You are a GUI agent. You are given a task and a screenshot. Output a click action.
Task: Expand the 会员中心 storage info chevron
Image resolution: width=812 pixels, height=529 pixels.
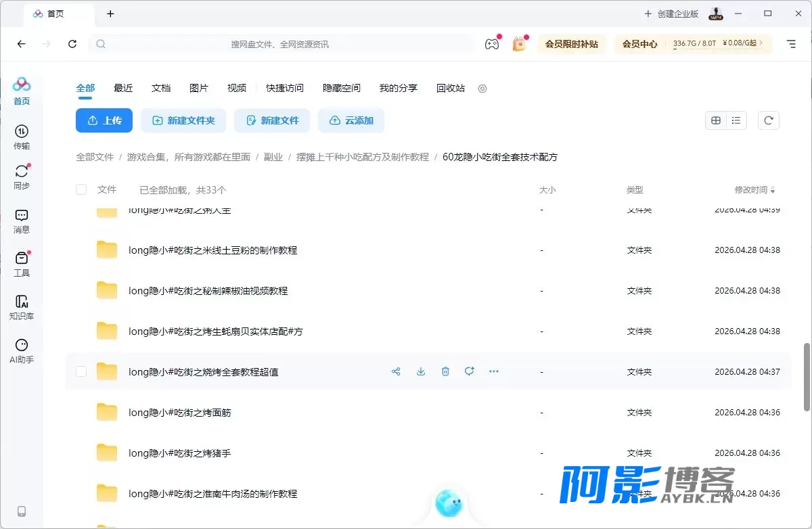pos(761,43)
